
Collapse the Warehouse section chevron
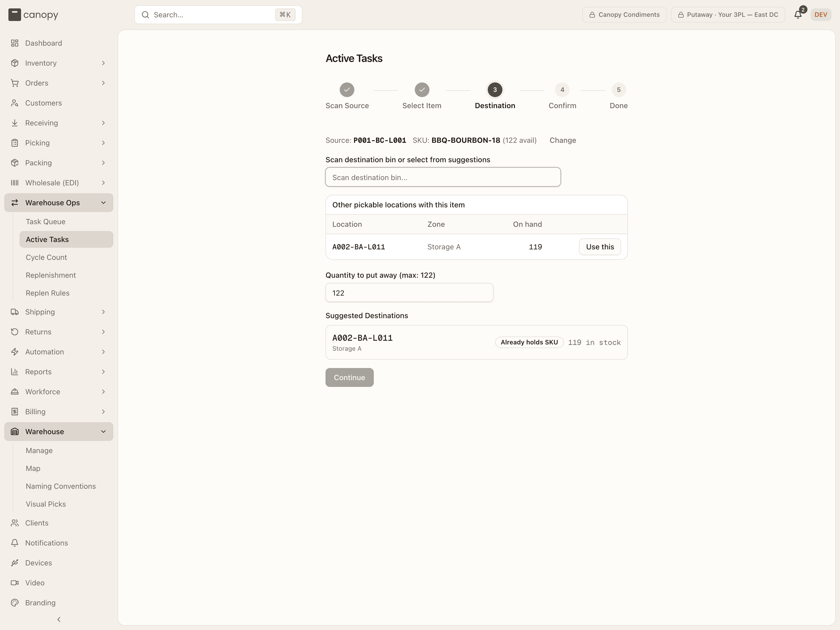point(103,432)
